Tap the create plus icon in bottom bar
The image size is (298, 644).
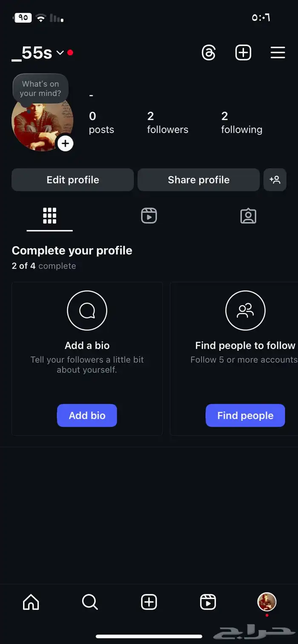coord(149,602)
